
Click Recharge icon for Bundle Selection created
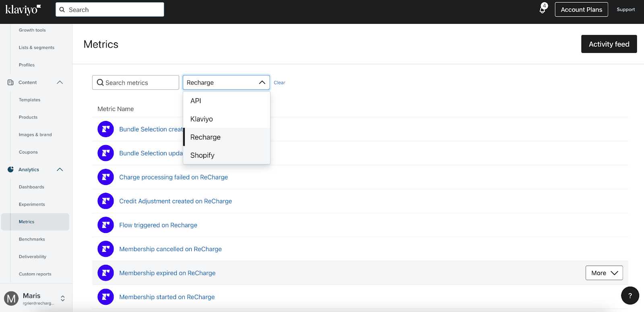tap(105, 129)
